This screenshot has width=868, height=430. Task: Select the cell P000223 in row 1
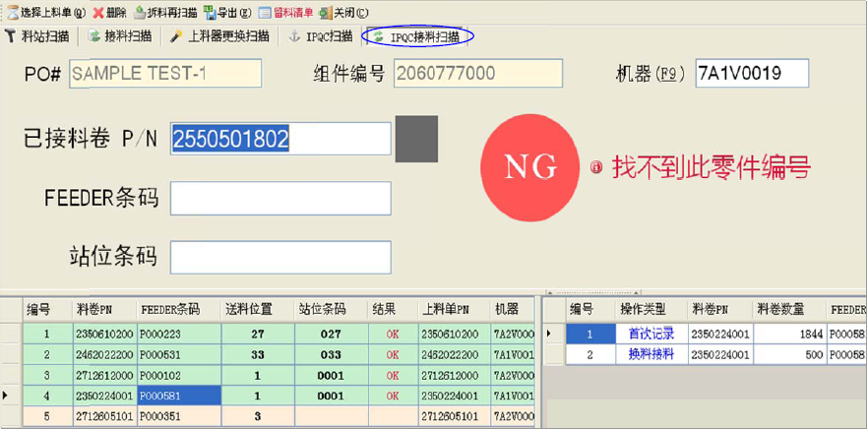pos(179,335)
